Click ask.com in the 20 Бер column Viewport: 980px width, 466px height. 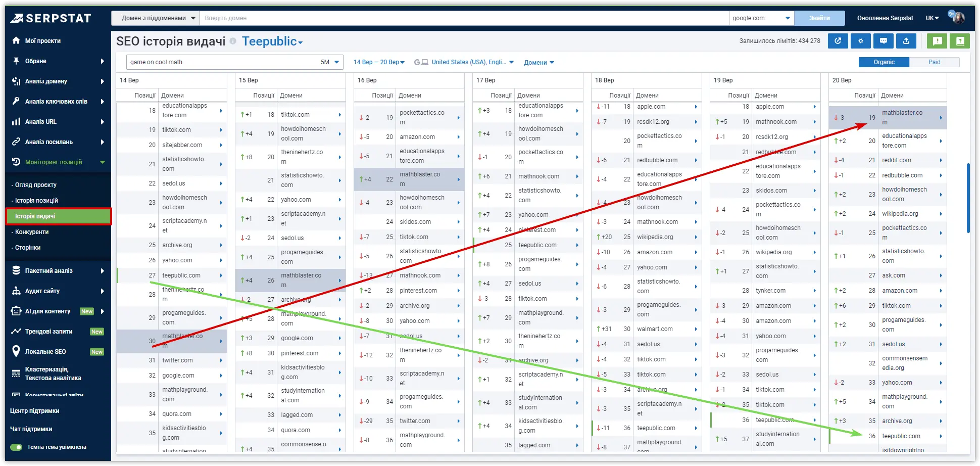pyautogui.click(x=894, y=275)
